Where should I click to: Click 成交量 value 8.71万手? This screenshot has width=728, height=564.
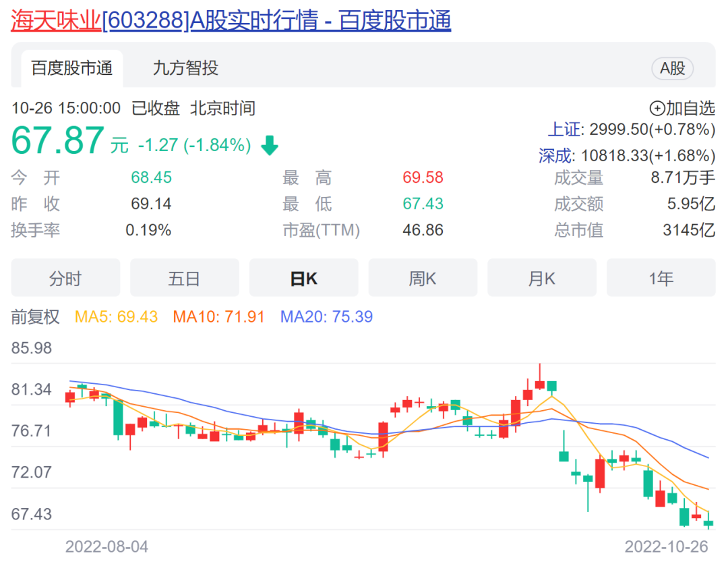[x=683, y=177]
